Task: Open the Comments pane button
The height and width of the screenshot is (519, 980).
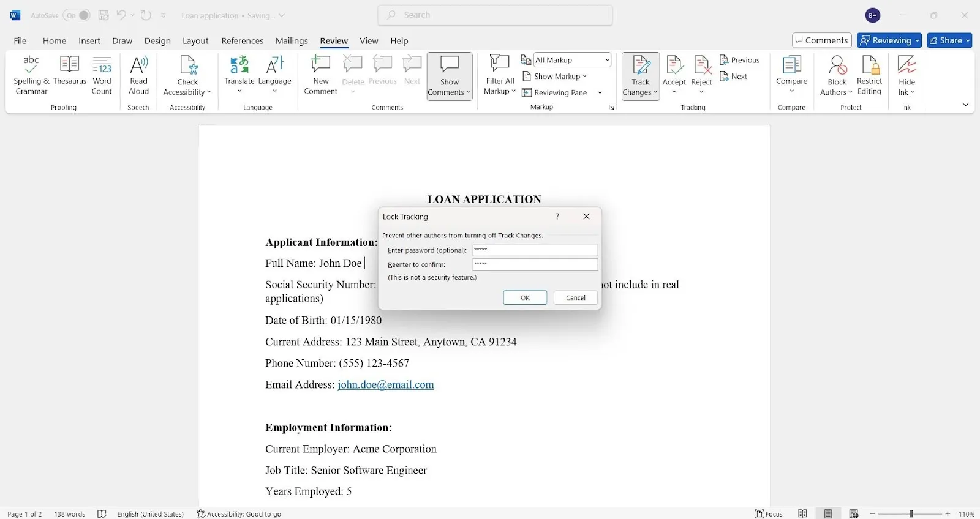Action: (x=822, y=40)
